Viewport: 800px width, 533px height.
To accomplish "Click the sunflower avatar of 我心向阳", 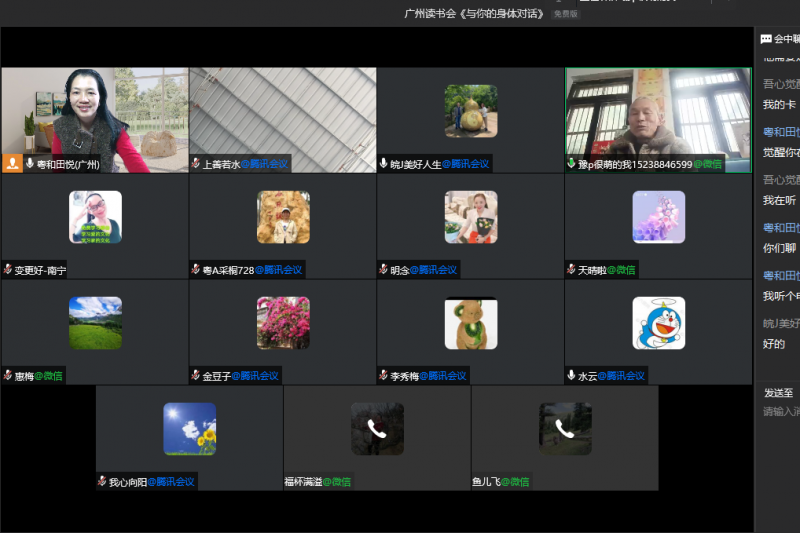I will pos(190,429).
